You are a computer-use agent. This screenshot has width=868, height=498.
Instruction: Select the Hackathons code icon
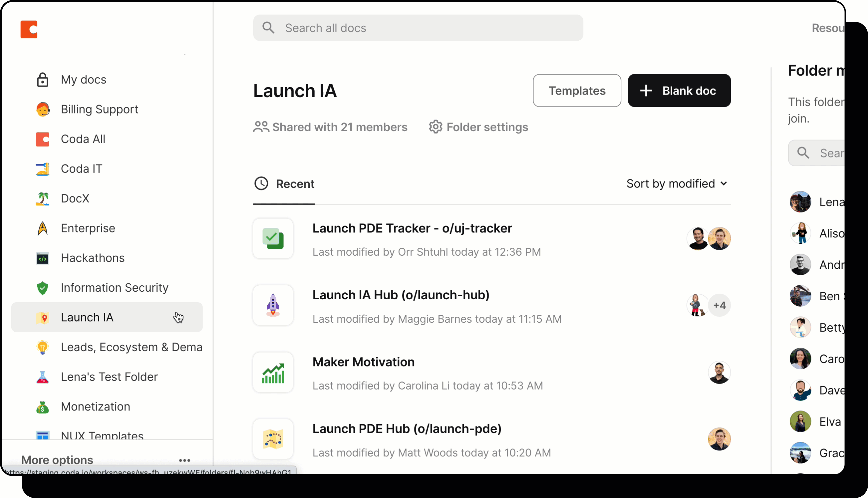[42, 258]
